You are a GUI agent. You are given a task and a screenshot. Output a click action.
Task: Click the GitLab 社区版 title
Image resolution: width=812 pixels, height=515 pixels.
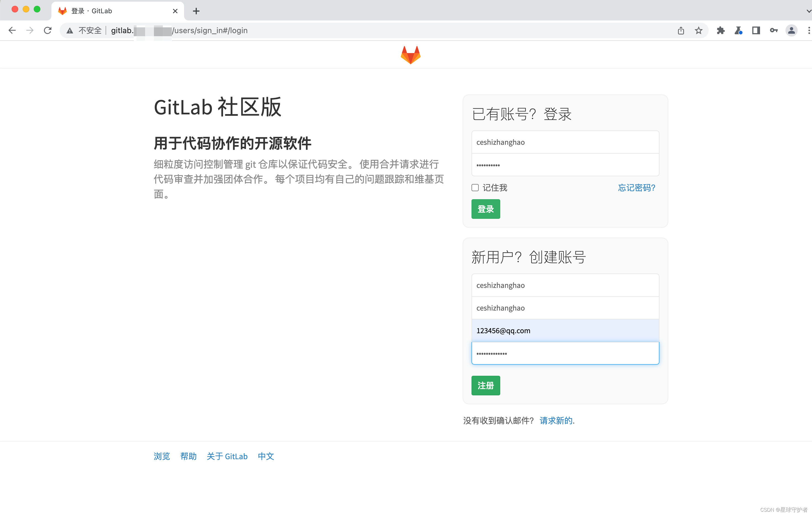pos(218,107)
